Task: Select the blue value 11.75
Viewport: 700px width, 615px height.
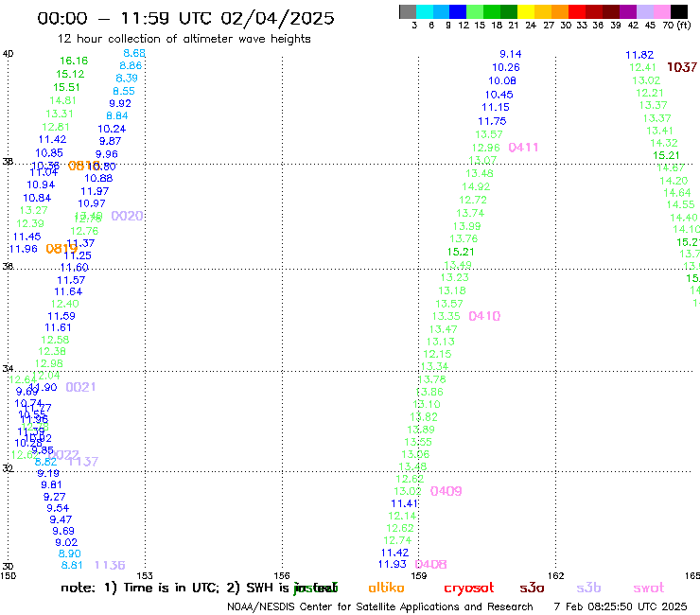Action: (x=492, y=121)
